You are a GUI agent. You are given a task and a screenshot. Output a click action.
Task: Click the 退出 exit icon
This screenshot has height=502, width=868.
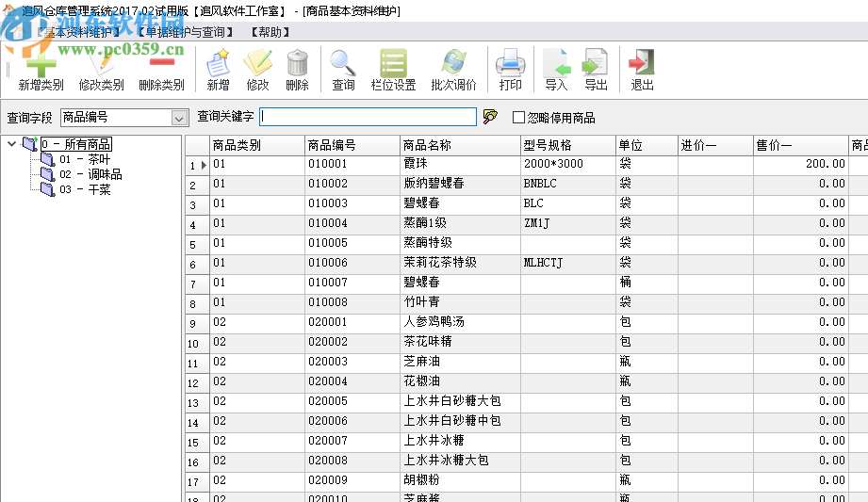pos(642,62)
